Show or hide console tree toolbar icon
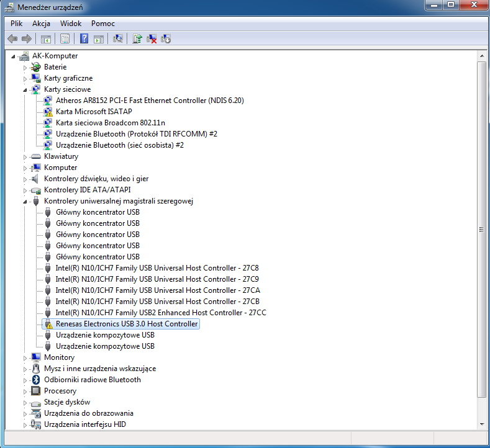The image size is (490, 448). (46, 39)
